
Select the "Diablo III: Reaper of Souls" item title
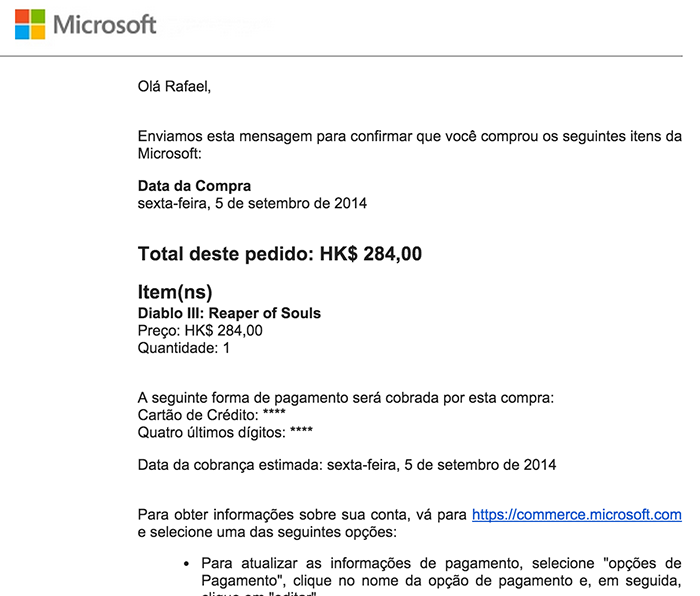coord(229,313)
